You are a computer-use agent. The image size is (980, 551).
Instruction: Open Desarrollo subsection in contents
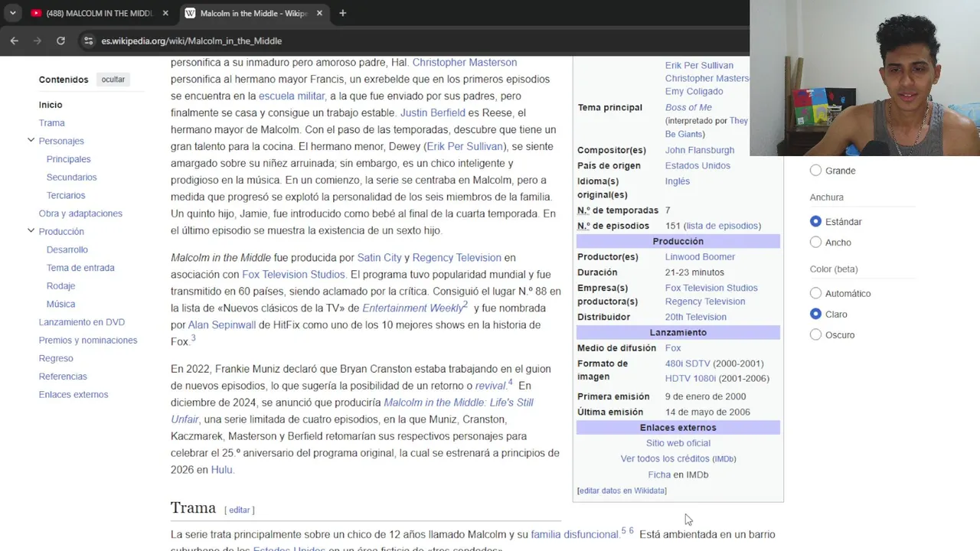click(67, 249)
